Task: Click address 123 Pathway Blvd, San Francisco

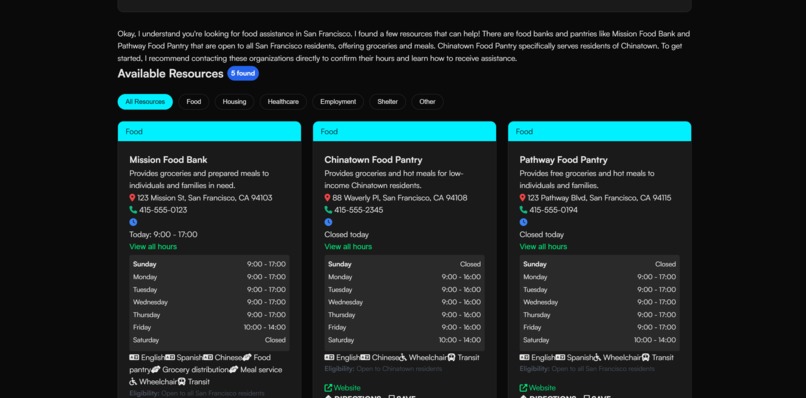Action: click(x=599, y=198)
